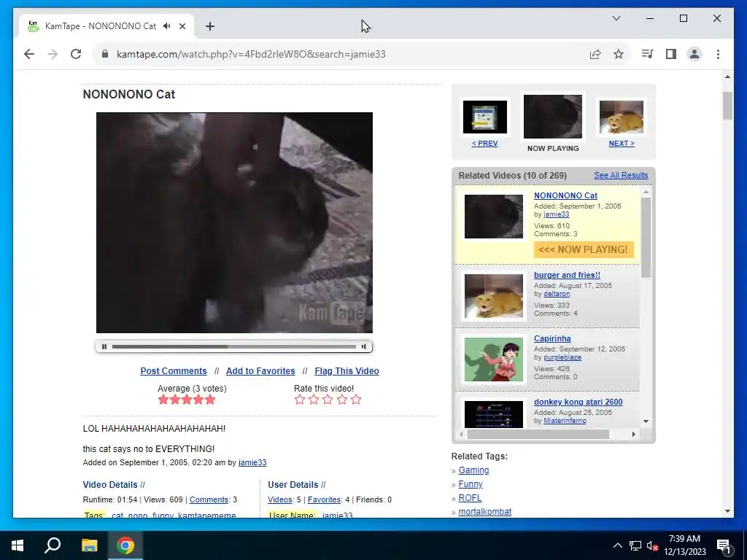
Task: Open Chrome profile avatar menu
Action: click(x=694, y=54)
